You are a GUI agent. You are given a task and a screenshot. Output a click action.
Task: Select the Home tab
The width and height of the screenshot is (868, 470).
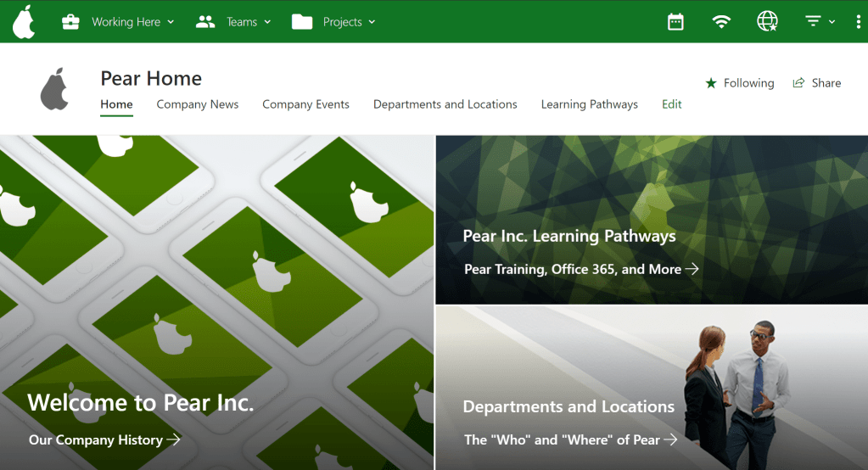pos(116,104)
